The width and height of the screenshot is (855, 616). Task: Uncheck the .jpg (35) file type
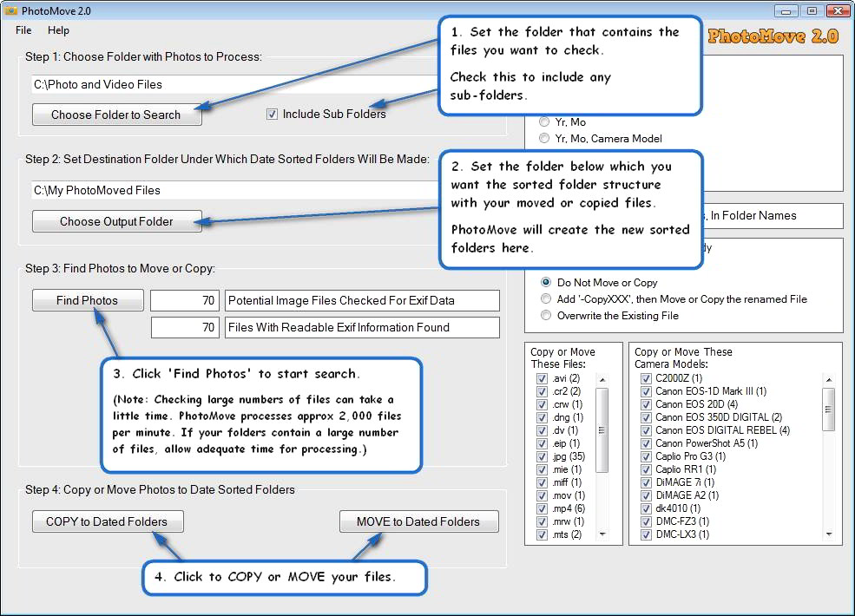coord(542,457)
